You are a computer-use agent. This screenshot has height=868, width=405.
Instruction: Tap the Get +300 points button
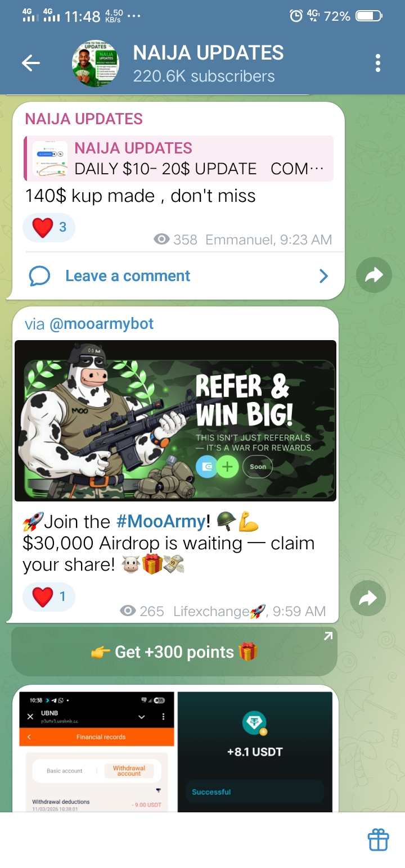(174, 652)
